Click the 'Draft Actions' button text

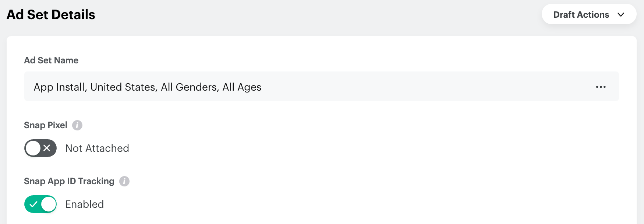(x=581, y=15)
